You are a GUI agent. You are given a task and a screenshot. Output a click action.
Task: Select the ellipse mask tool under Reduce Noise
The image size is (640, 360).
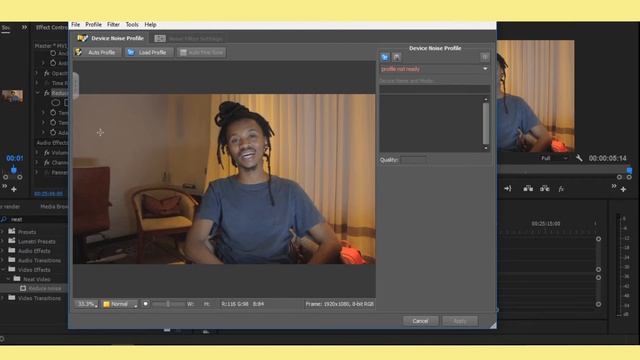(56, 103)
